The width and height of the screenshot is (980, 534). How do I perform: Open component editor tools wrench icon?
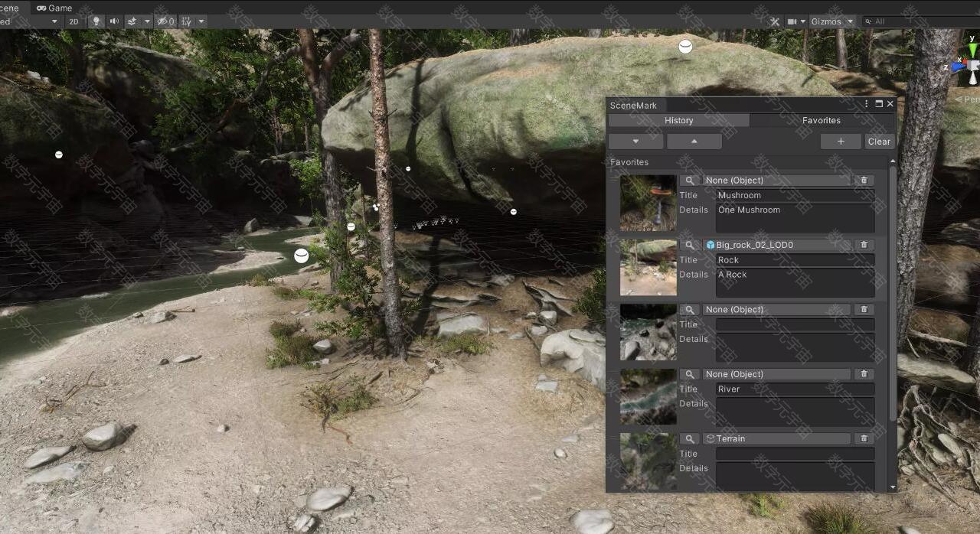[x=775, y=21]
